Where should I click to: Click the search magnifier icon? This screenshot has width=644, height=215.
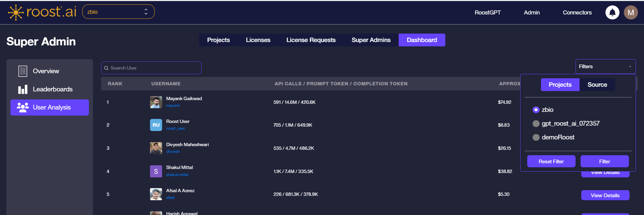point(106,68)
